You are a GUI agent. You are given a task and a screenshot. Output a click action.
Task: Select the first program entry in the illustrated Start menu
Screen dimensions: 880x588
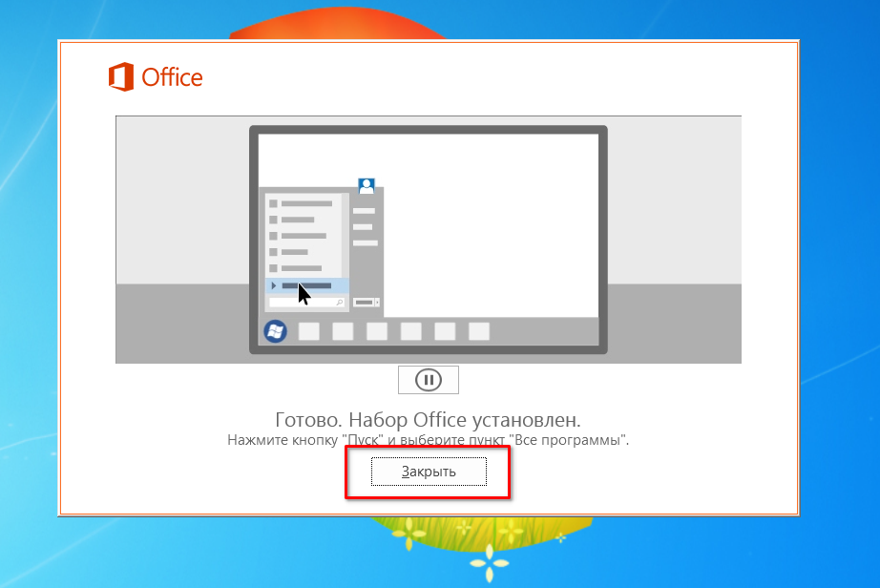pos(305,203)
